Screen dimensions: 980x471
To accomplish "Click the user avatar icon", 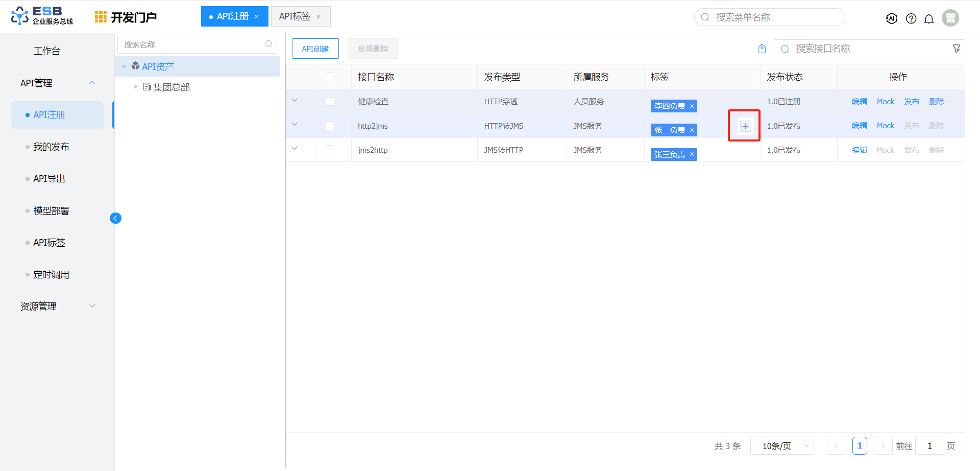I will pyautogui.click(x=950, y=18).
